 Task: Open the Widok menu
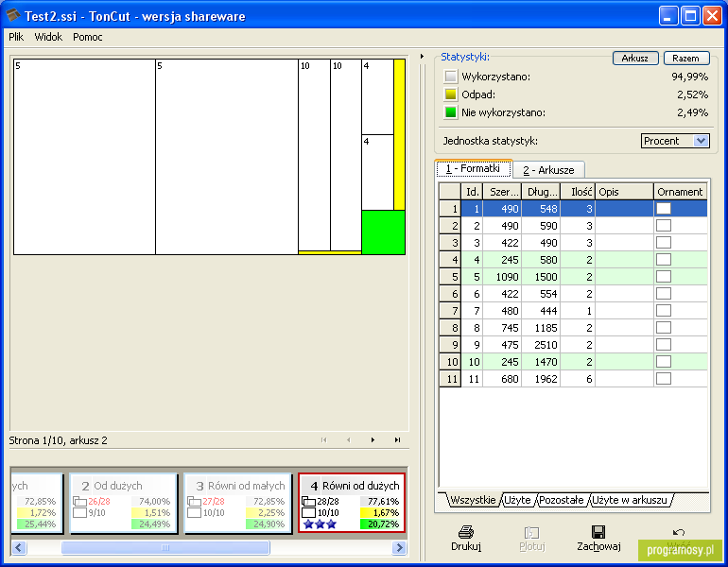point(48,37)
